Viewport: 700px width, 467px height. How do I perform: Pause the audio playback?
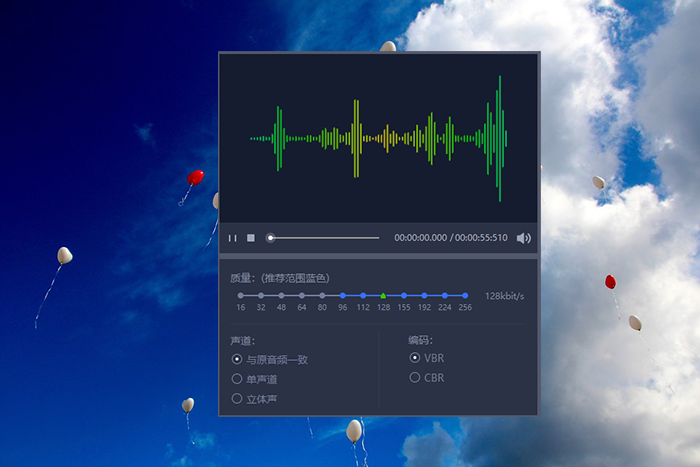pyautogui.click(x=233, y=238)
